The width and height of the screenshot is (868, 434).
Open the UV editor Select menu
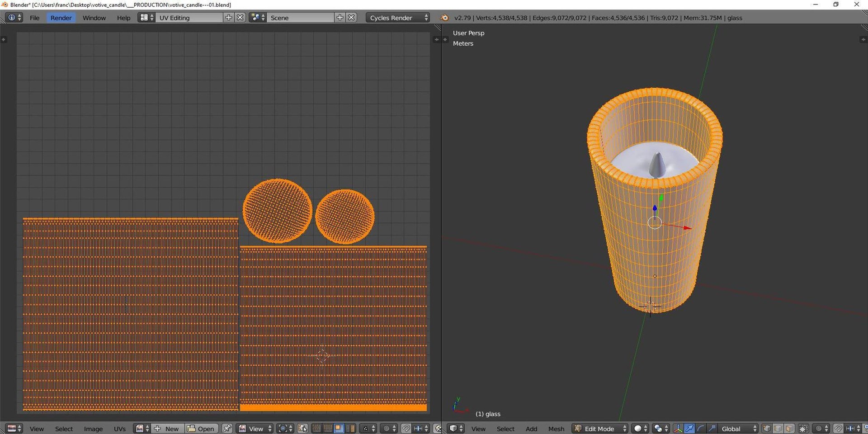[64, 429]
